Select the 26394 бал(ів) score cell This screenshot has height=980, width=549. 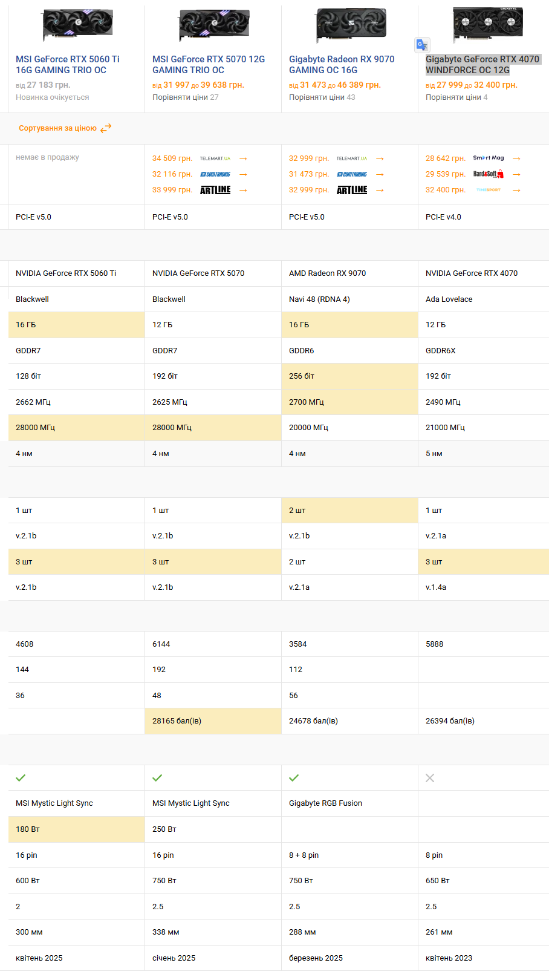(484, 721)
